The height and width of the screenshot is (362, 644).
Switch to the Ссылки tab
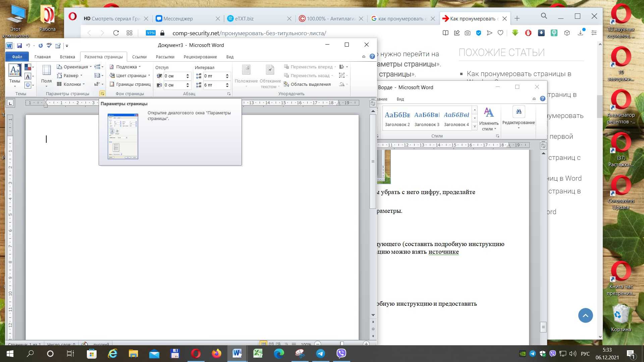pyautogui.click(x=139, y=57)
